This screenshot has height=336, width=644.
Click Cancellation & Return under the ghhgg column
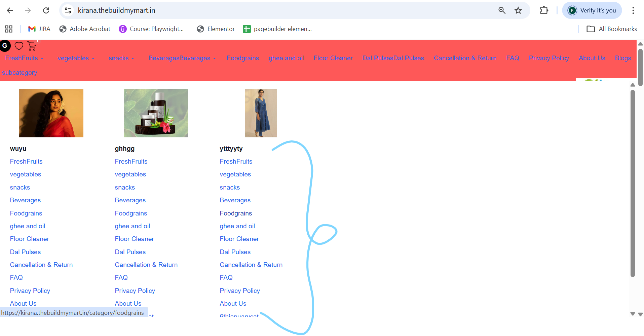pyautogui.click(x=146, y=265)
